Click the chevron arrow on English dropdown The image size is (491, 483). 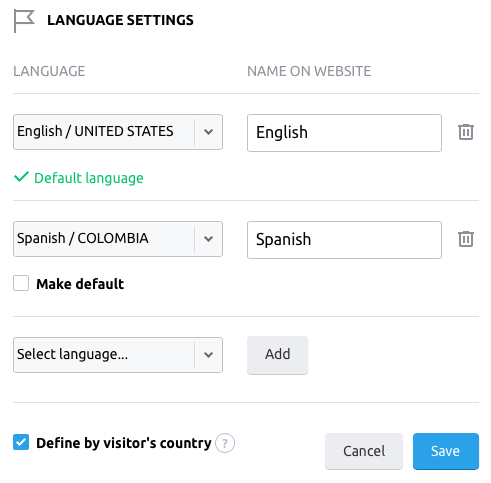tap(209, 132)
